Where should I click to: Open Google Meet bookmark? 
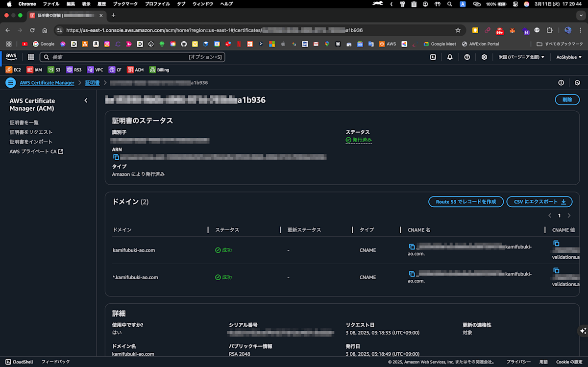pos(440,44)
